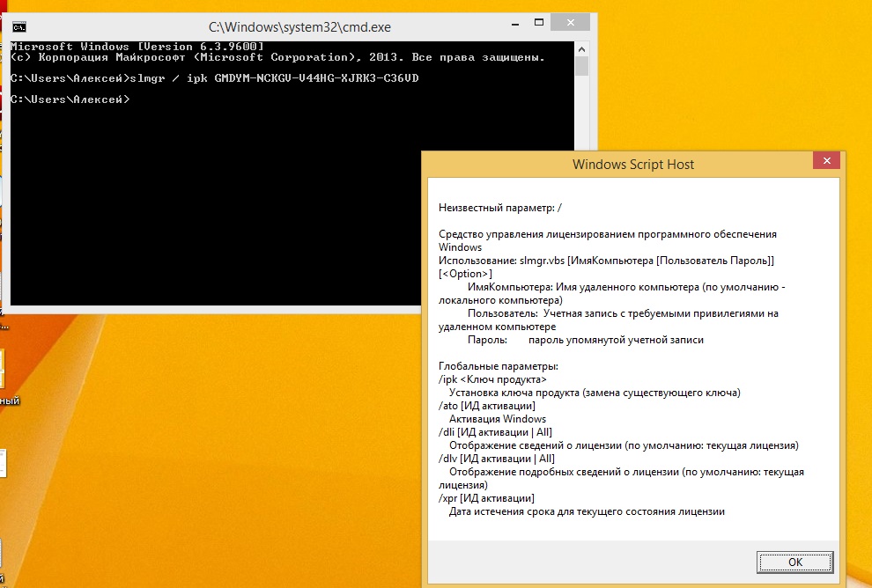
Task: Close the cmd.exe window
Action: (570, 22)
